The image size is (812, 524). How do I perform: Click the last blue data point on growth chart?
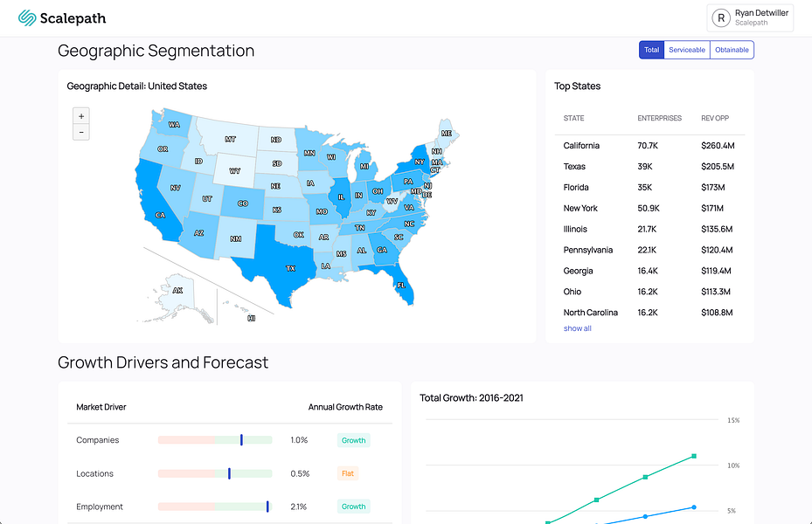(x=694, y=507)
